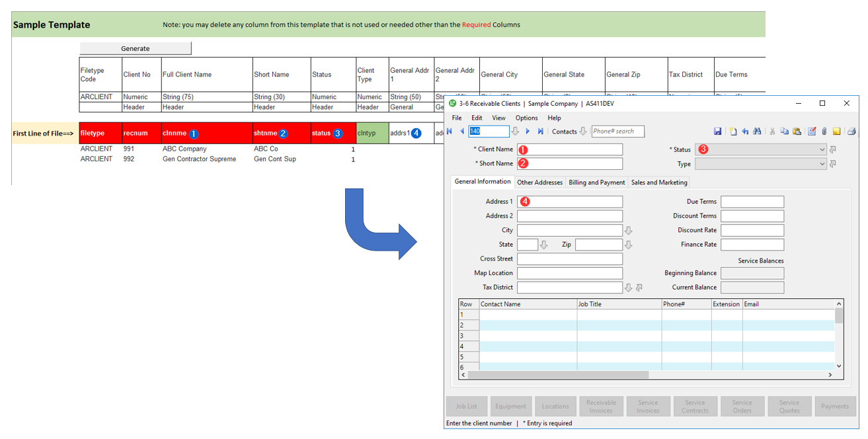
Task: Open the Other Addresses tab
Action: (539, 182)
